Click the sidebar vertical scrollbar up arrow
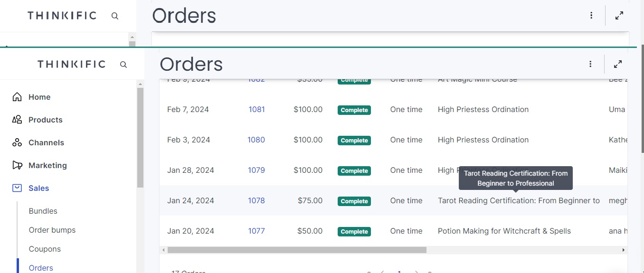644x273 pixels. (x=140, y=84)
